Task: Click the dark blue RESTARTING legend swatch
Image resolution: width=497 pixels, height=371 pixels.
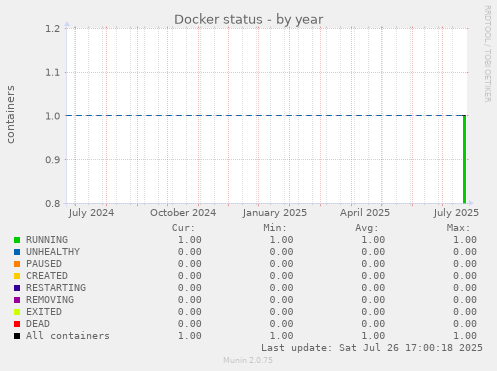Action: 17,288
